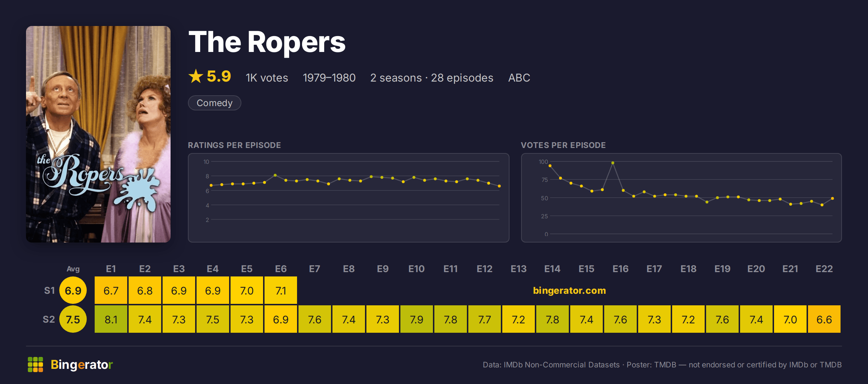Click the S2 row label

pos(49,319)
